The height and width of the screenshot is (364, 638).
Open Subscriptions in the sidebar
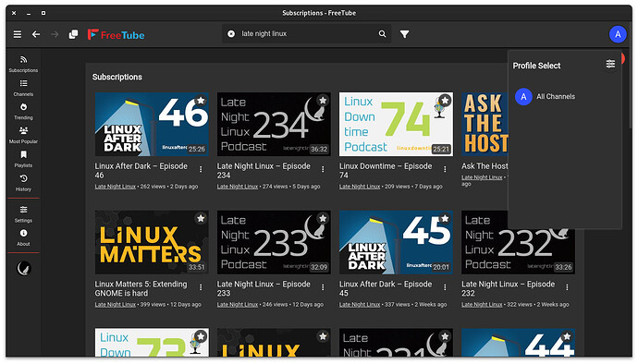[x=23, y=64]
